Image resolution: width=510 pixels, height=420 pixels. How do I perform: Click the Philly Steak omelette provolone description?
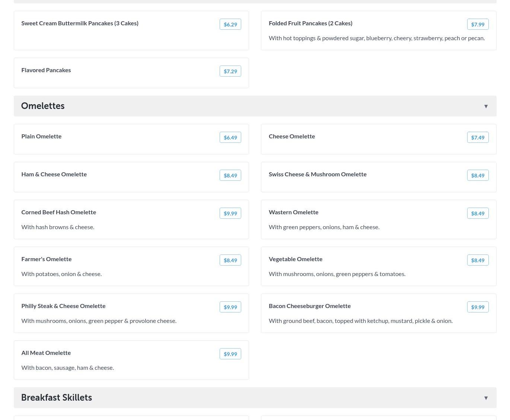(x=99, y=321)
